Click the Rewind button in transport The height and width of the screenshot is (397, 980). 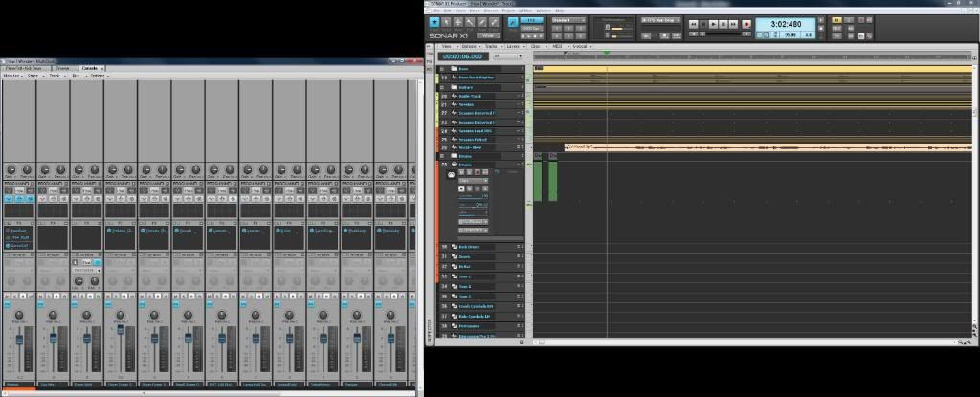(694, 23)
